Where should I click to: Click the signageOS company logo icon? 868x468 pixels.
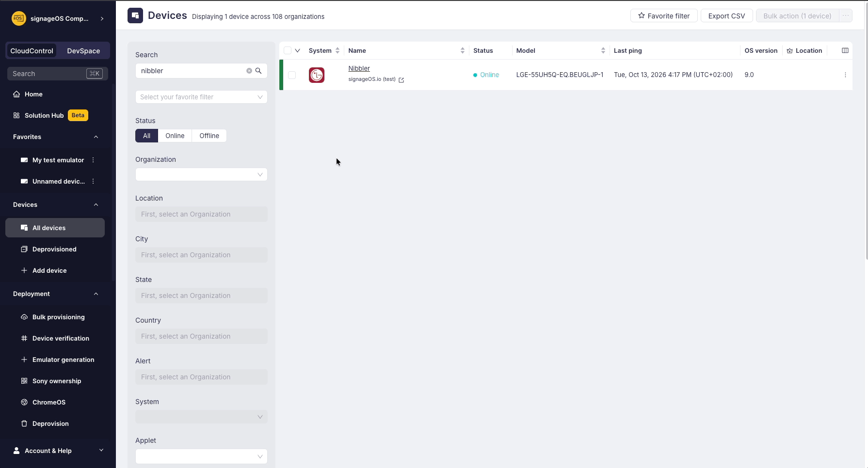click(18, 18)
